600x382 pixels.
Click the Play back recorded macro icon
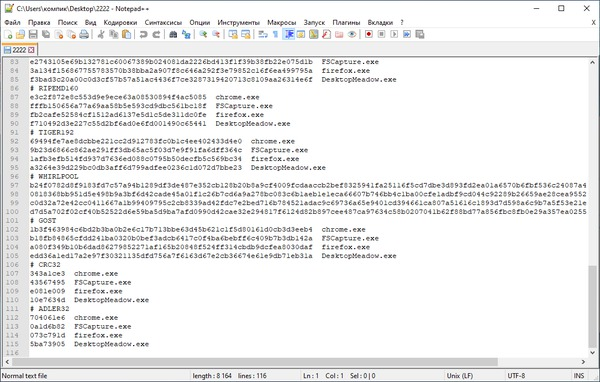pyautogui.click(x=394, y=34)
